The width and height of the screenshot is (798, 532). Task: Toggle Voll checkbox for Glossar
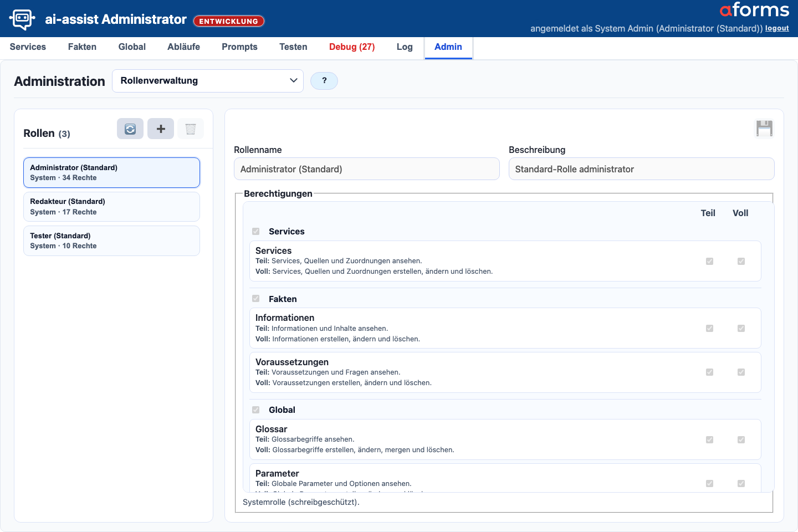coord(741,440)
